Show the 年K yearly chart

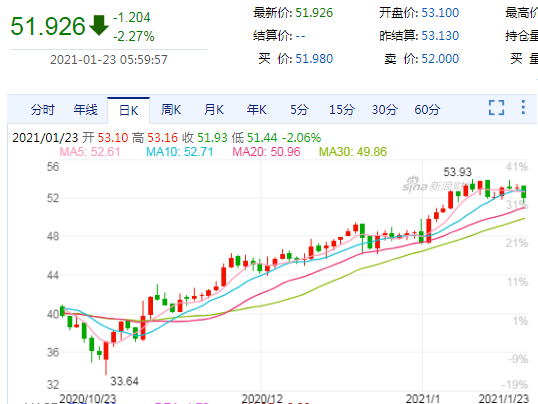click(x=256, y=110)
